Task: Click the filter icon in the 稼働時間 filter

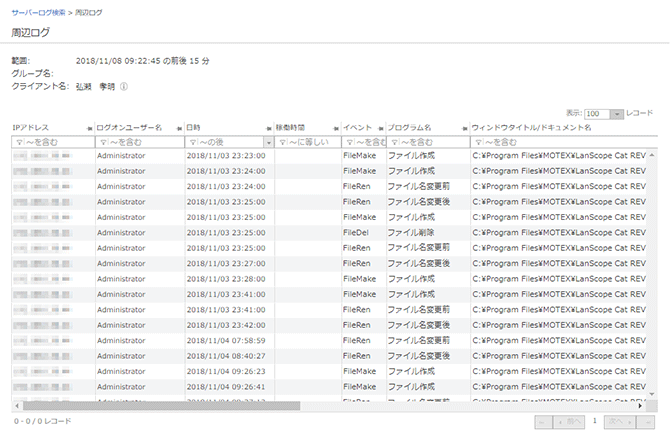Action: 281,142
